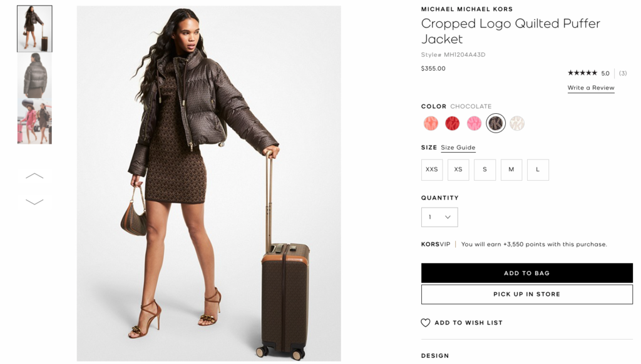The height and width of the screenshot is (364, 641).
Task: Choose size XXS
Action: (x=432, y=169)
